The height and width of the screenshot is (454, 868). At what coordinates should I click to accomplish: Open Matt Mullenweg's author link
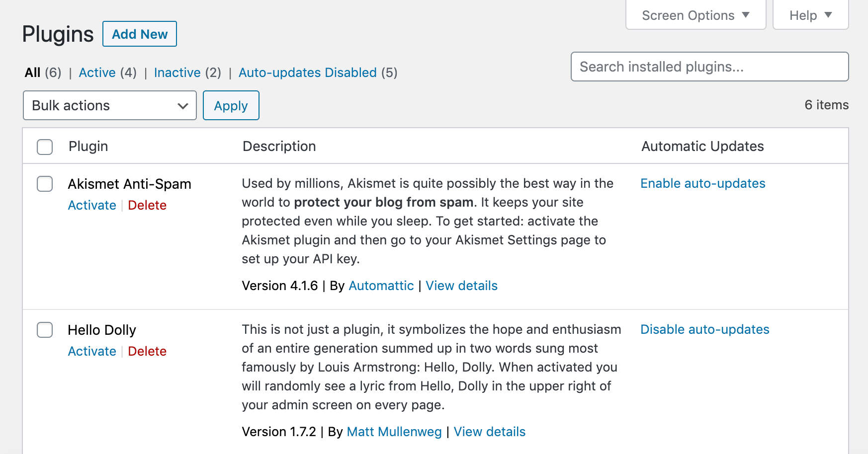(394, 432)
